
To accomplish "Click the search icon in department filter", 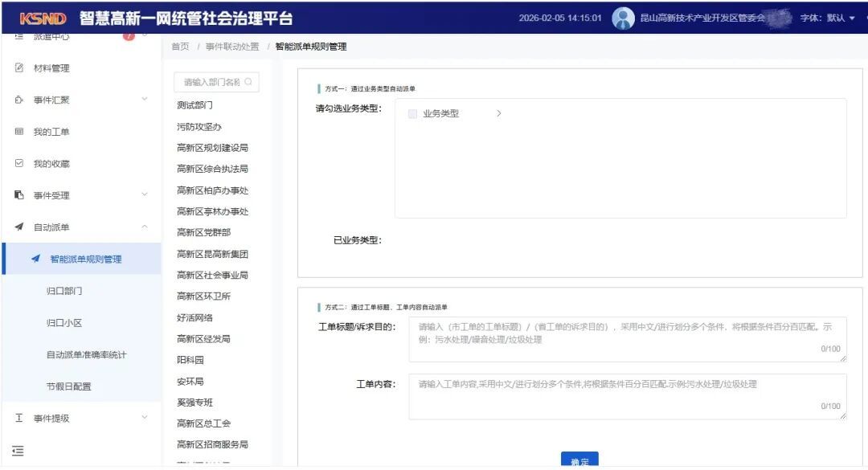I will [248, 82].
